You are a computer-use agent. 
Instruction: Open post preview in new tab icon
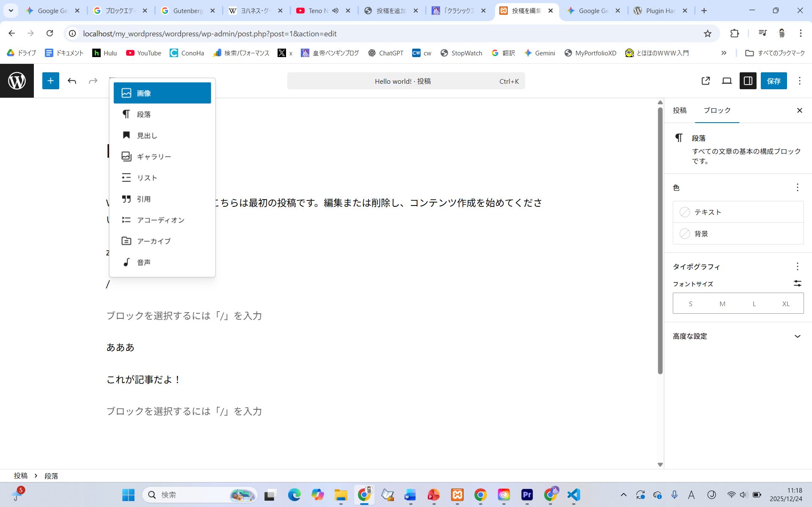(705, 81)
